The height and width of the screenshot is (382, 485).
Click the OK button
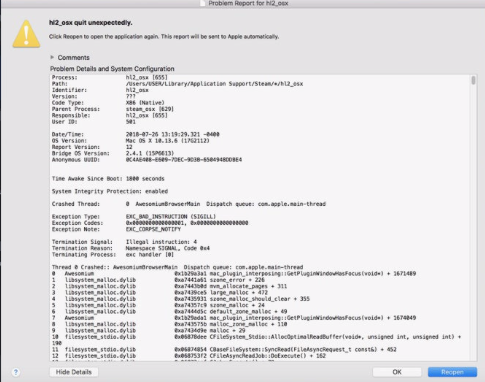[x=397, y=372]
